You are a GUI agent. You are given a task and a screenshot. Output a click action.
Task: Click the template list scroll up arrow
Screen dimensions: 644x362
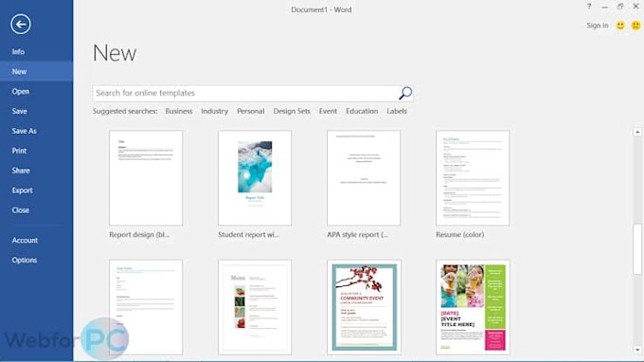pyautogui.click(x=637, y=132)
